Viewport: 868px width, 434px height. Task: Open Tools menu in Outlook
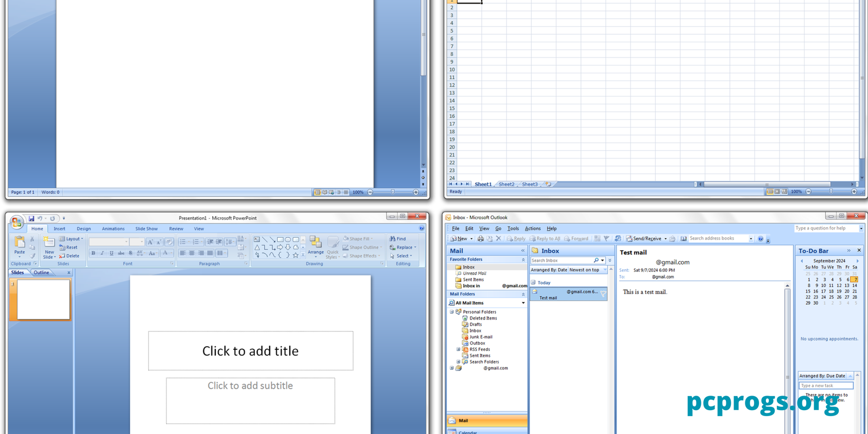513,228
